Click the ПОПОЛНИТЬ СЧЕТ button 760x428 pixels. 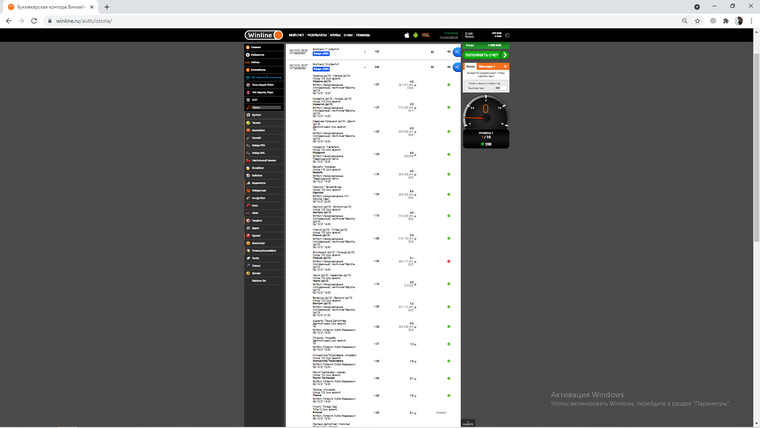tap(486, 55)
